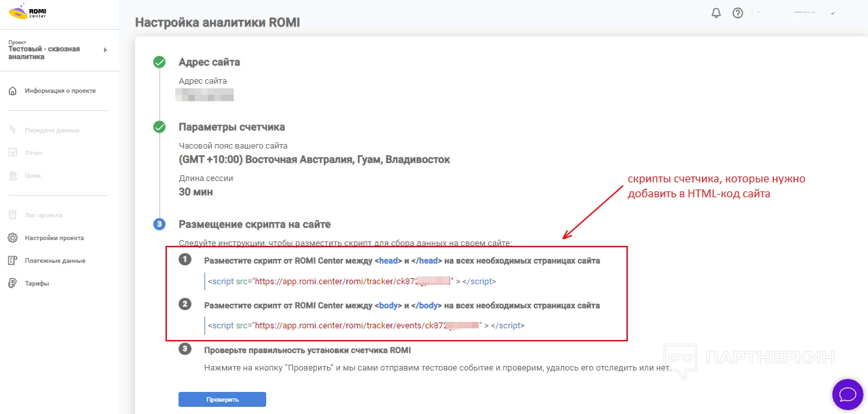Click the Настройки проекта gear icon
The height and width of the screenshot is (414, 868).
click(x=12, y=237)
